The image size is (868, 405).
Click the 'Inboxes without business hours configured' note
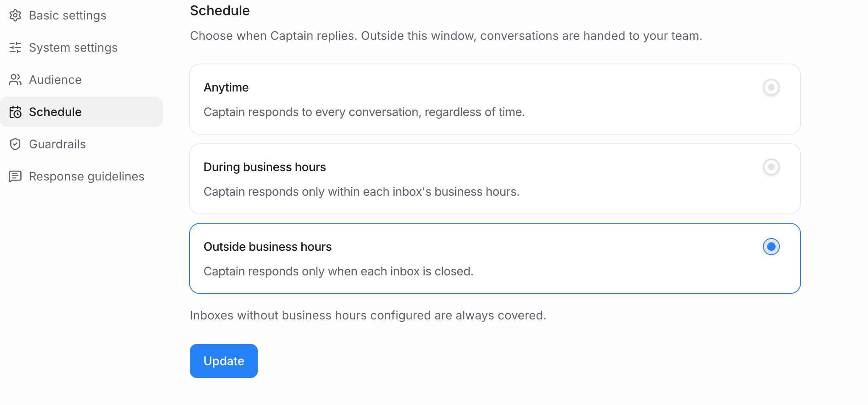[x=368, y=315]
